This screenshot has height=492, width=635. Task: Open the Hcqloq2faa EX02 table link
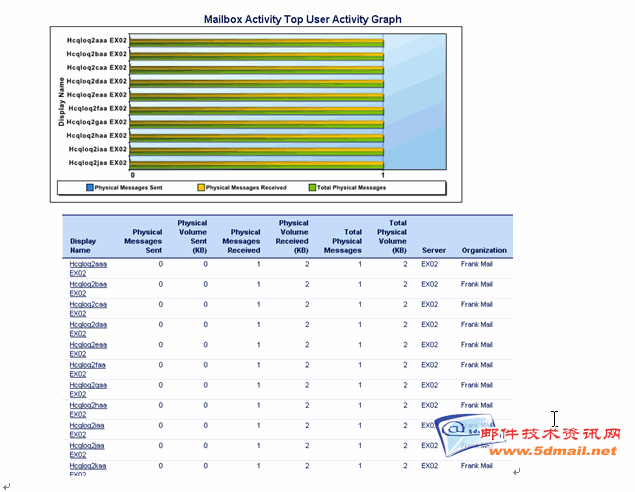[x=88, y=369]
